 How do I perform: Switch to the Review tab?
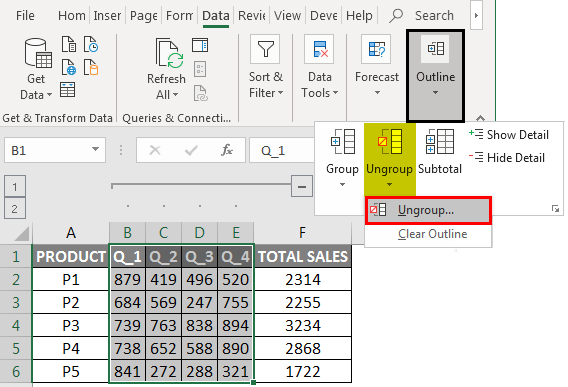[252, 16]
